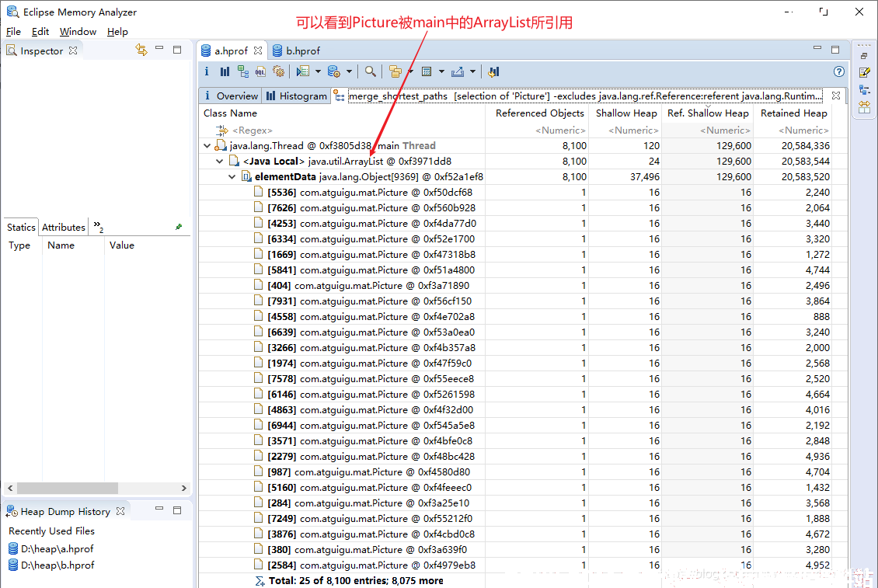
Task: Open the Help menu
Action: [x=117, y=31]
